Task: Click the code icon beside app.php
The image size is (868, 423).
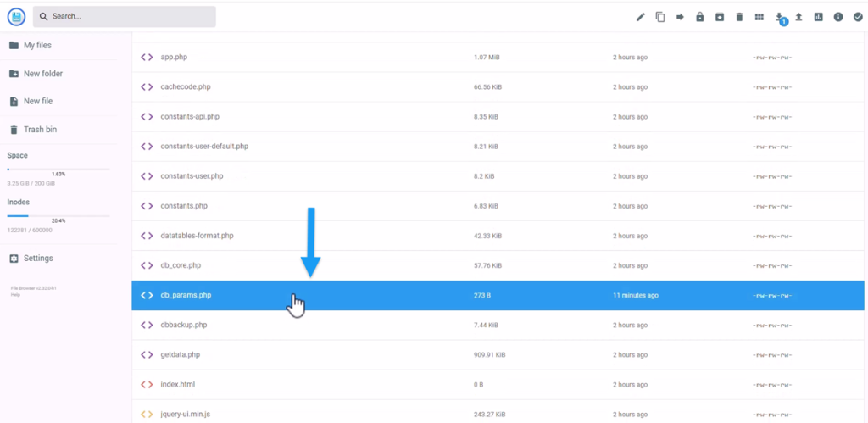Action: (x=147, y=57)
